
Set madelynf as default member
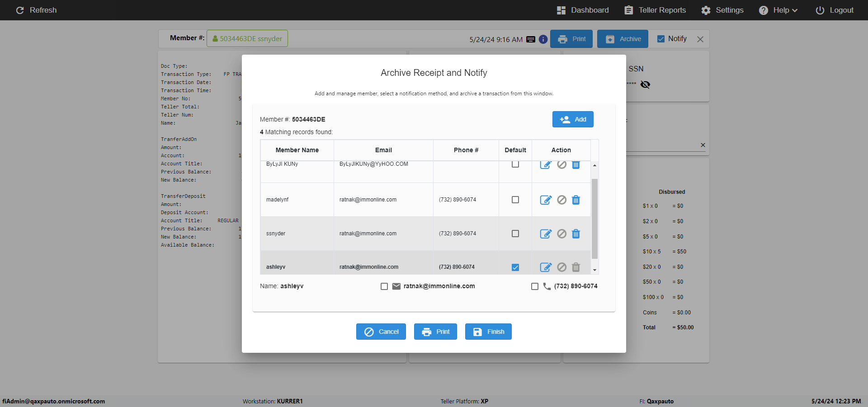click(515, 200)
